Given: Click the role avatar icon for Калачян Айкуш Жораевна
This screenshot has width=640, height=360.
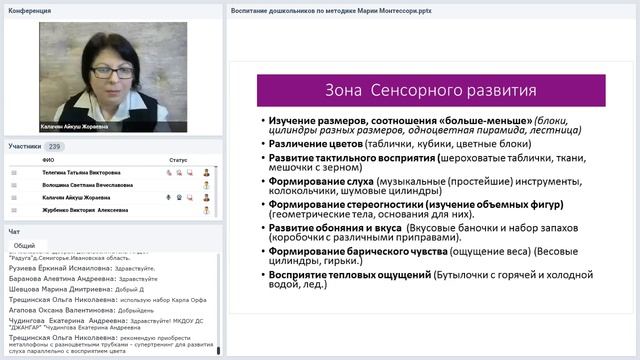Looking at the screenshot, I should tap(207, 198).
